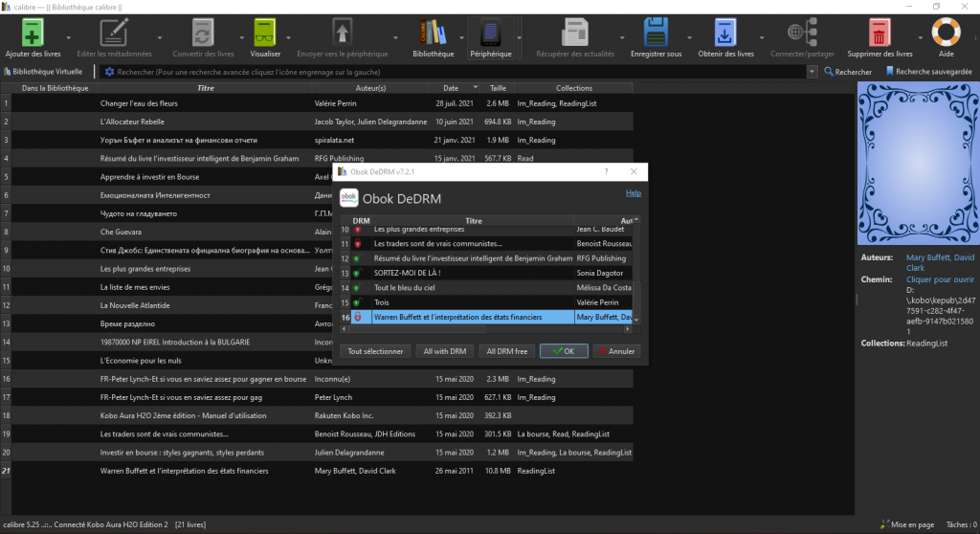Click the Convertir des livres icon
The image size is (980, 534).
[x=203, y=33]
